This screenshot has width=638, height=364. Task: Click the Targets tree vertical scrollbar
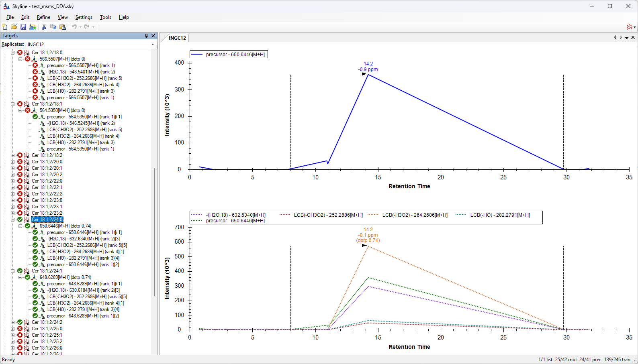[154, 232]
